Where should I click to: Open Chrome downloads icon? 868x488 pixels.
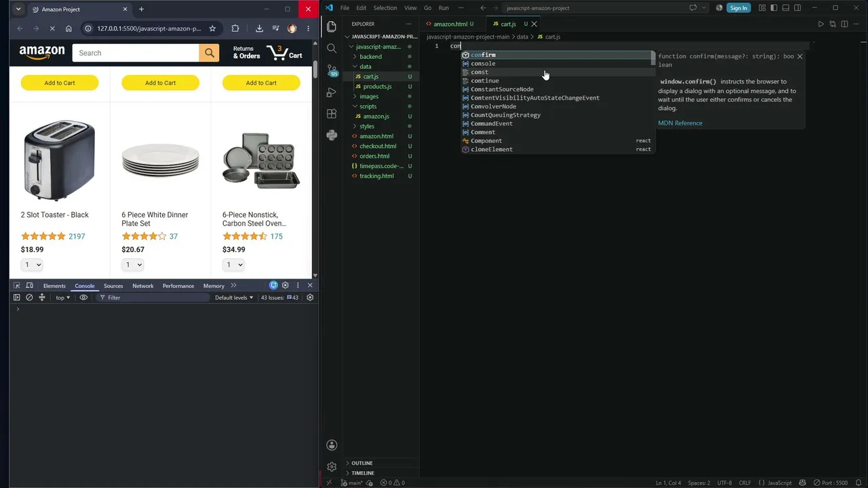point(259,28)
